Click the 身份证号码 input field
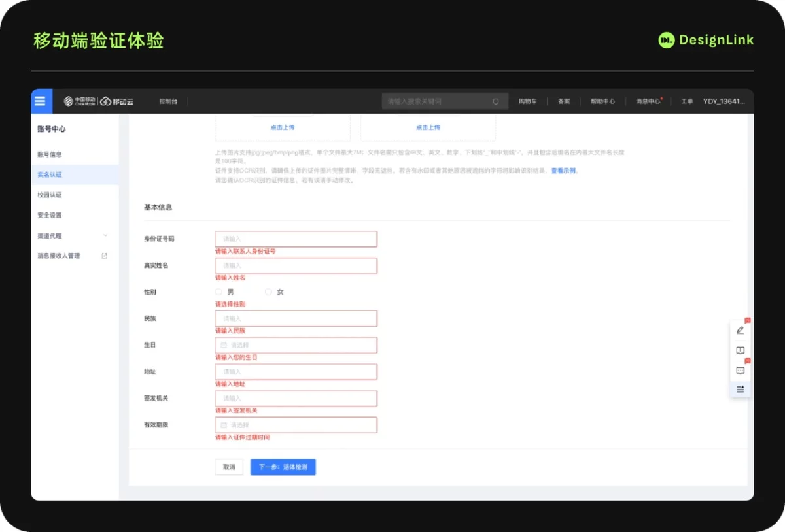785x532 pixels. click(296, 239)
